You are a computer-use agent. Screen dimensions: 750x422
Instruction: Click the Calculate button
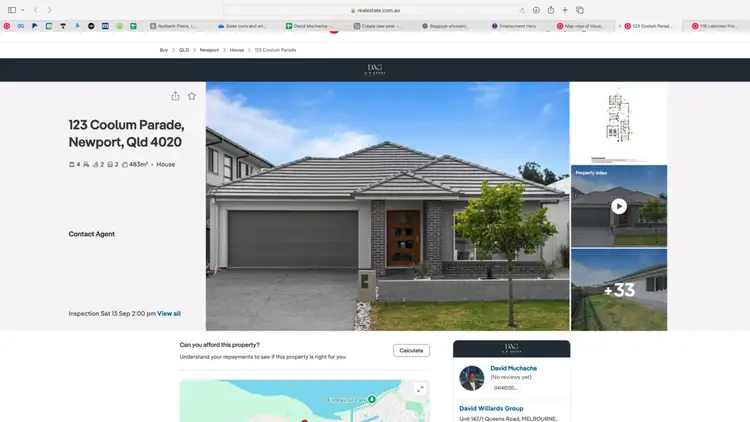411,351
